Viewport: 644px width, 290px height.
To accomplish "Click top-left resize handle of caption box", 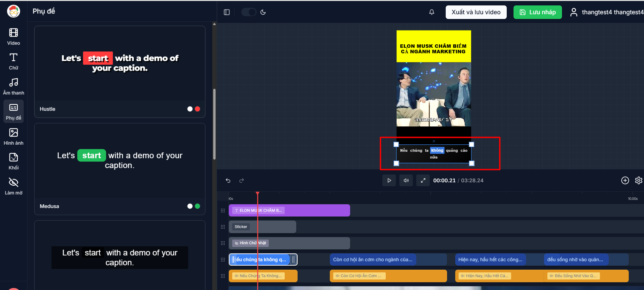I will [396, 144].
